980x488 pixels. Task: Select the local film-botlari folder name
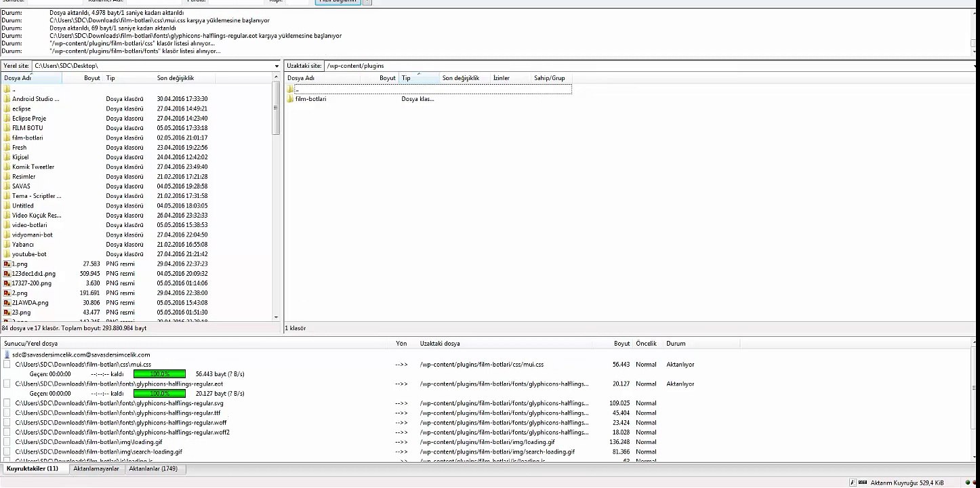click(x=27, y=138)
